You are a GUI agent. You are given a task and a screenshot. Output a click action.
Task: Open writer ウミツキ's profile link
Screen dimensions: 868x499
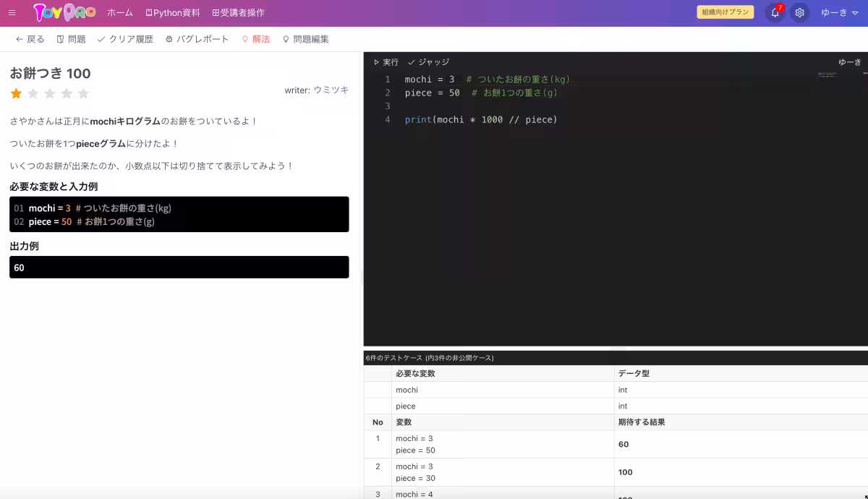pyautogui.click(x=330, y=90)
